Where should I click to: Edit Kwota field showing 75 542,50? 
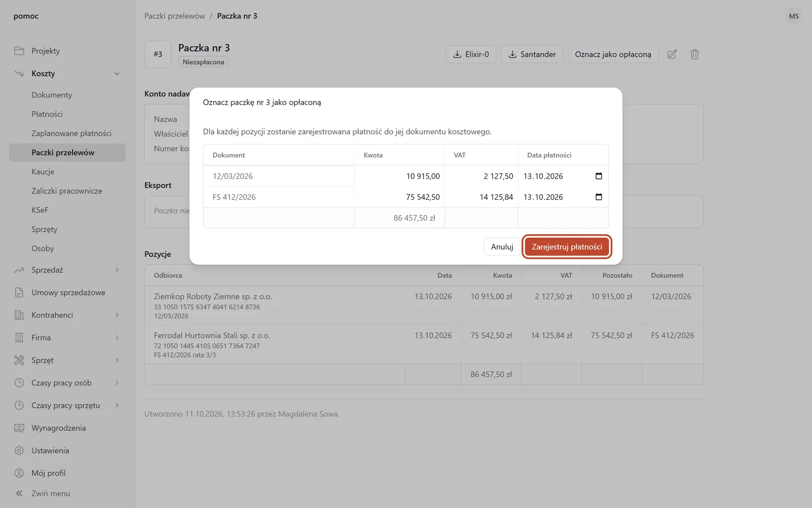coord(399,197)
